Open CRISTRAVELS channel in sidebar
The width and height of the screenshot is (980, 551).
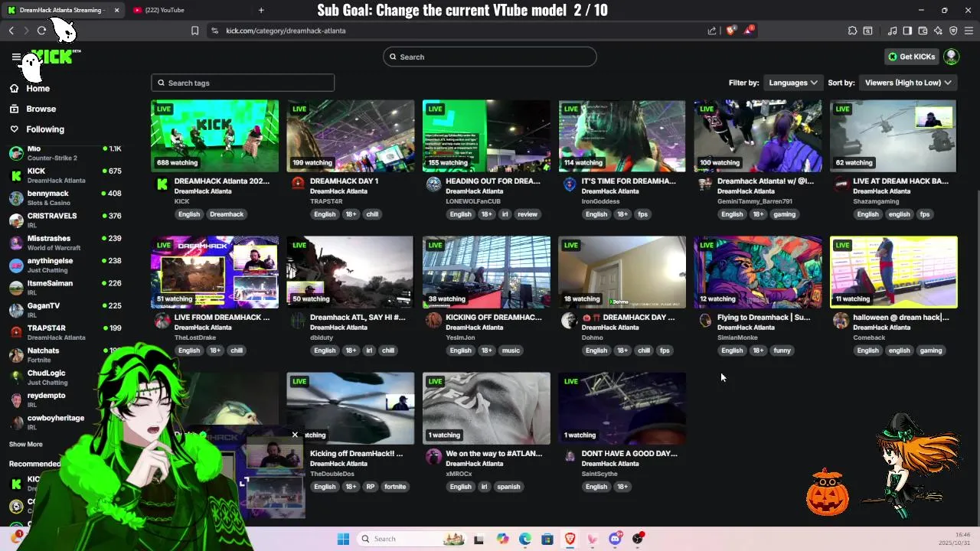pos(64,220)
